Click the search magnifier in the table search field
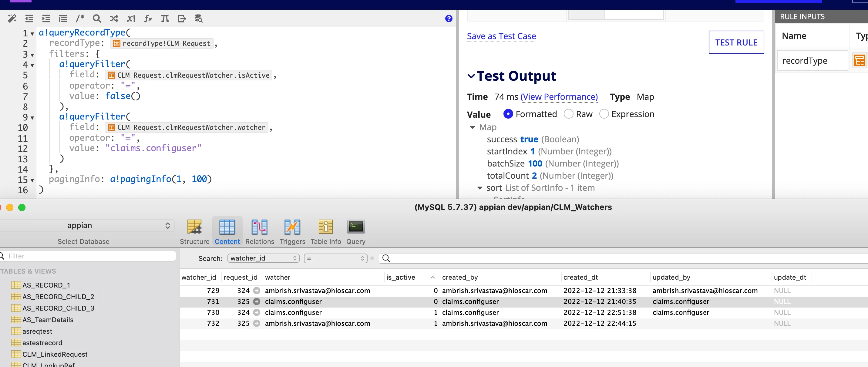This screenshot has width=868, height=367. [386, 258]
